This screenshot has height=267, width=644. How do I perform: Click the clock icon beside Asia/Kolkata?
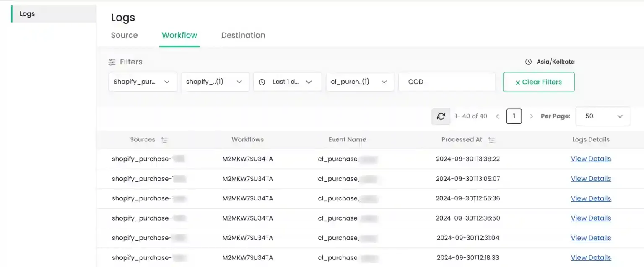tap(528, 62)
